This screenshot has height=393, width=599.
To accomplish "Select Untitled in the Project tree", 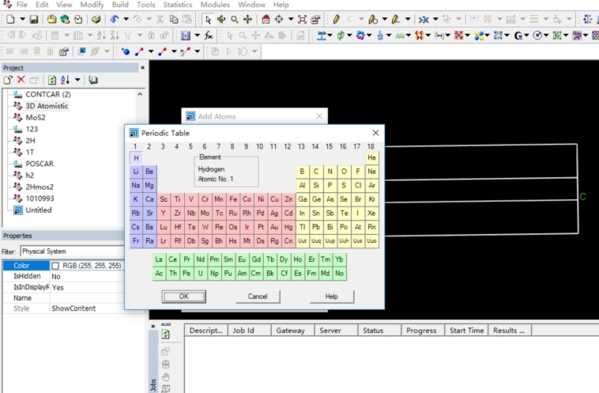I will click(x=39, y=210).
